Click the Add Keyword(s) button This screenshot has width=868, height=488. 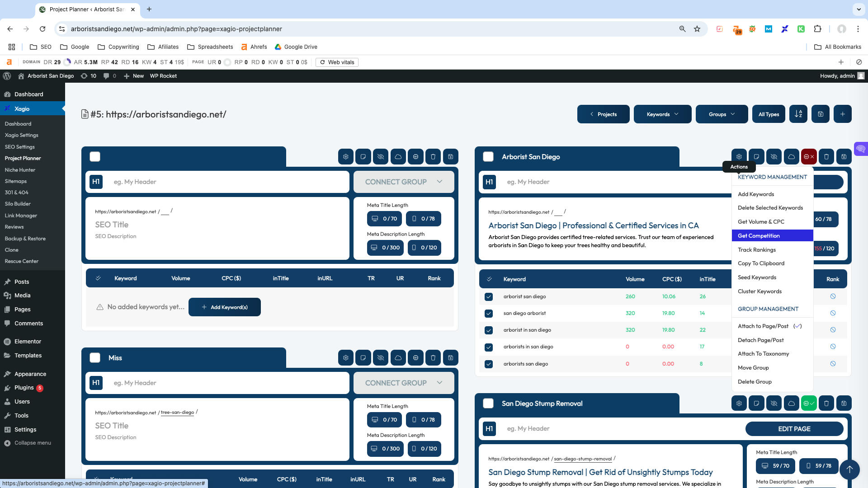tap(224, 307)
